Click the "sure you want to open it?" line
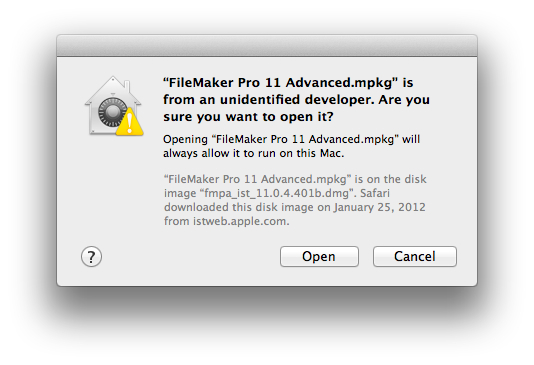This screenshot has width=534, height=365. pos(248,117)
